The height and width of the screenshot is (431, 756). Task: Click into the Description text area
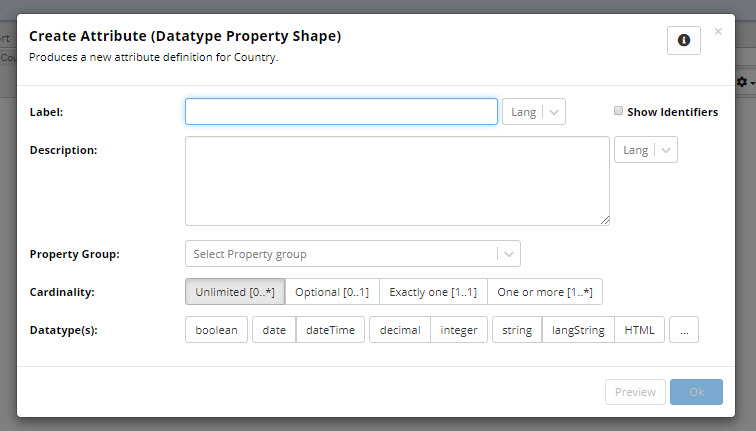[x=397, y=181]
